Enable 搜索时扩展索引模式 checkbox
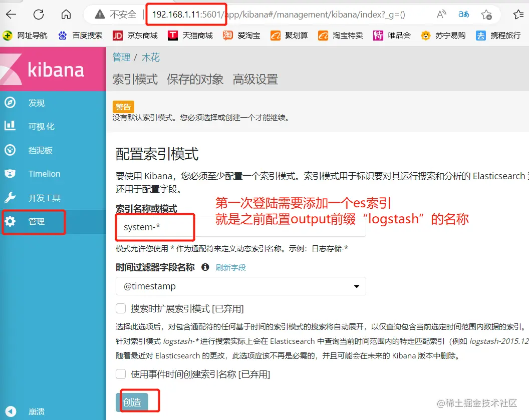529x420 pixels. click(x=121, y=308)
